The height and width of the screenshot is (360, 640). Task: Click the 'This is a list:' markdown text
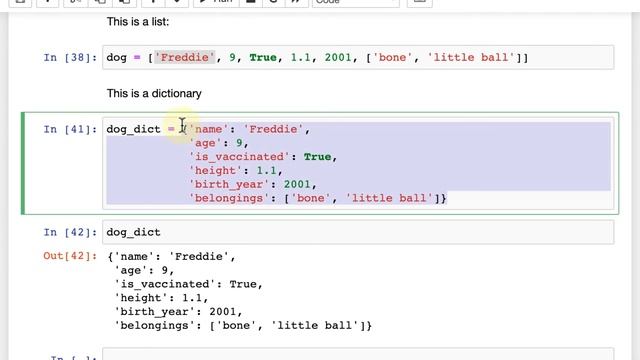pyautogui.click(x=138, y=22)
